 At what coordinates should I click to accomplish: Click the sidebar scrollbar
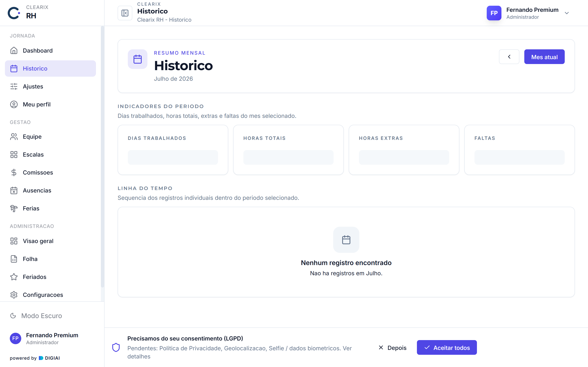(x=102, y=157)
